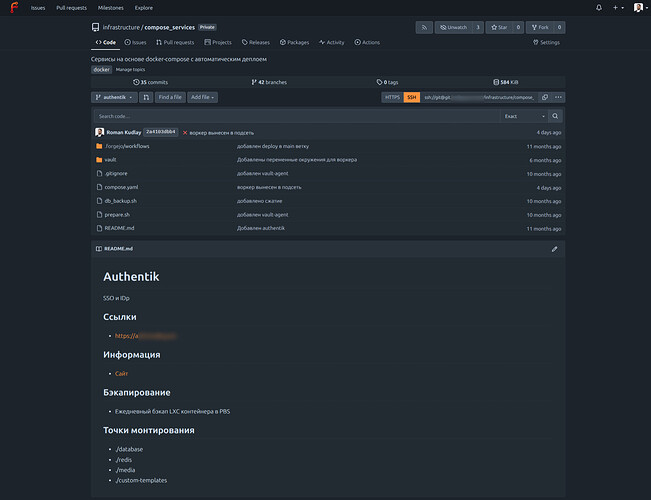Open the Forgejo home logo
The height and width of the screenshot is (500, 651).
pyautogui.click(x=14, y=7)
